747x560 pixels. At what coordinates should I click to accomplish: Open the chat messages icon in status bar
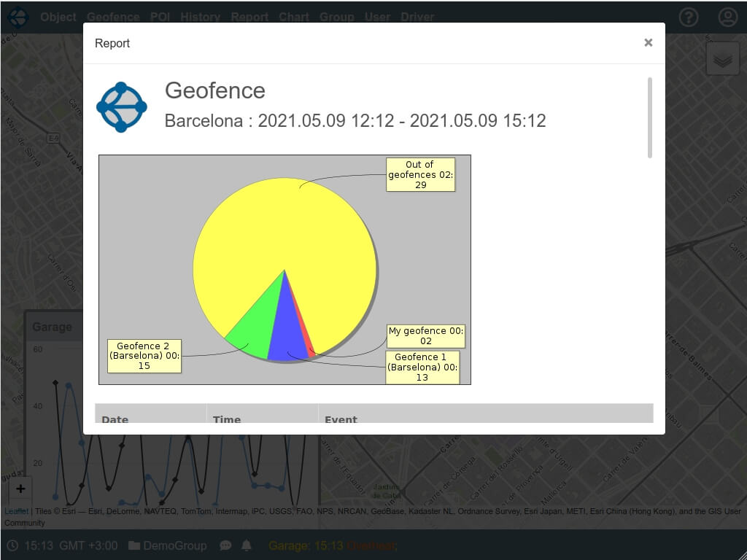[x=225, y=545]
